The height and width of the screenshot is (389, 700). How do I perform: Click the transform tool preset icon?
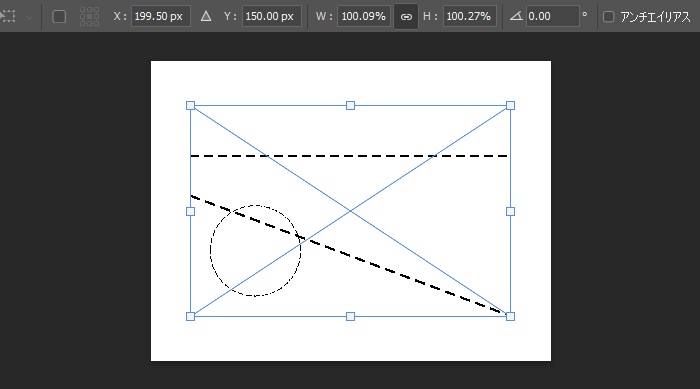click(x=8, y=17)
